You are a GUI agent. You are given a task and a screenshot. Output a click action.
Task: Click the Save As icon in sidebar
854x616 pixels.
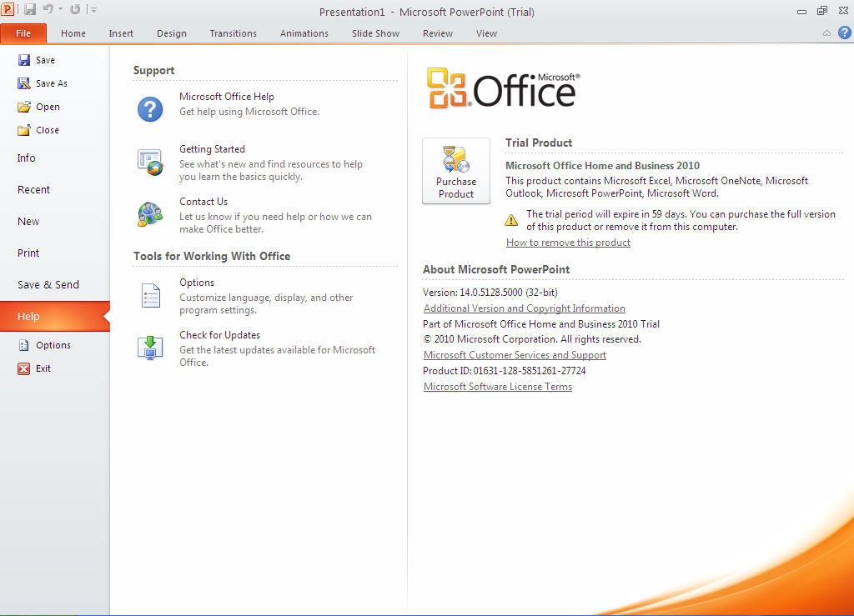click(x=24, y=83)
